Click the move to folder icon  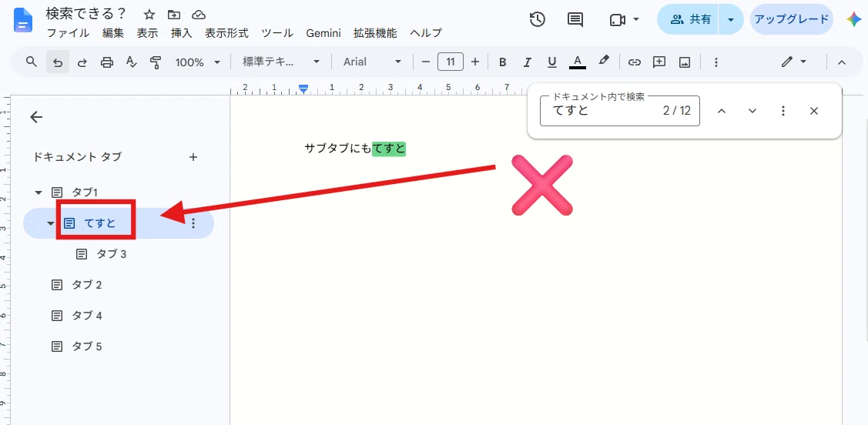click(x=174, y=15)
